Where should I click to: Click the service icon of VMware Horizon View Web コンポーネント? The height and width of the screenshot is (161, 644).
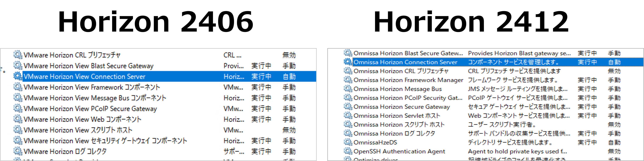point(18,119)
